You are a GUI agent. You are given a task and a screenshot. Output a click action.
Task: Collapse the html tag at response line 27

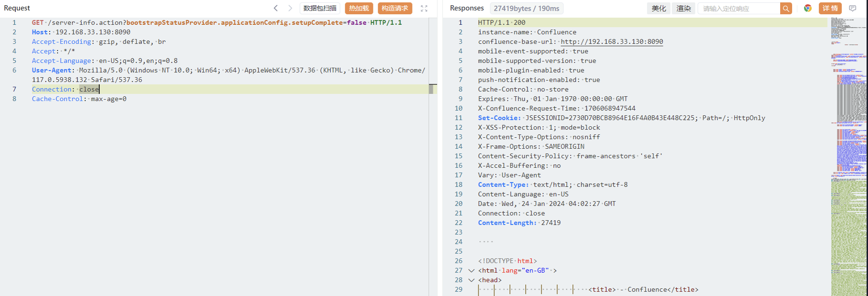[x=471, y=270]
